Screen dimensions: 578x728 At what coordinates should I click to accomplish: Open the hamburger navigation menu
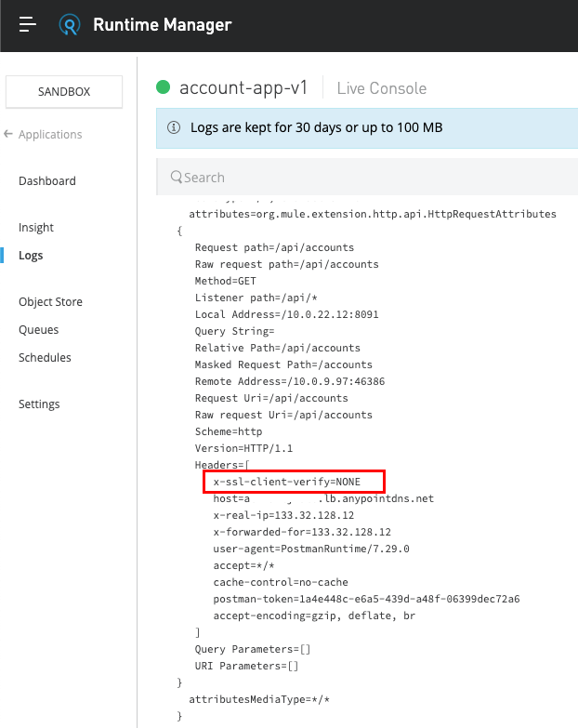[28, 25]
